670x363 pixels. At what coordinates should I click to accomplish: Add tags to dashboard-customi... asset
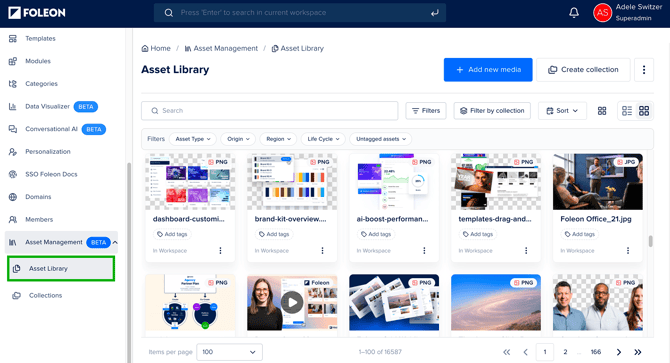tap(172, 234)
